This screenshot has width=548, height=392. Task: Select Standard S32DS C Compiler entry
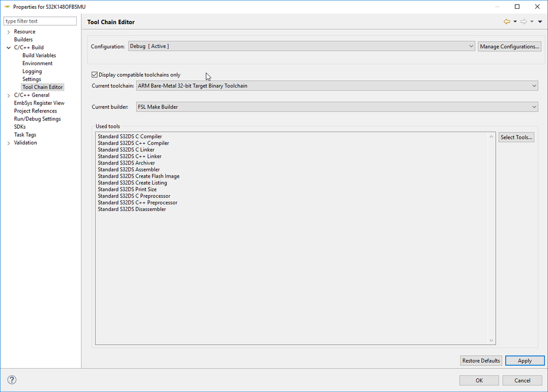(129, 137)
